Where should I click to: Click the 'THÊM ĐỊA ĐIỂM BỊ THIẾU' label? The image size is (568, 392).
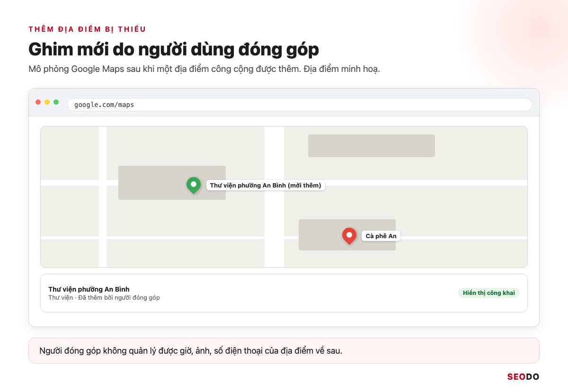click(x=87, y=29)
